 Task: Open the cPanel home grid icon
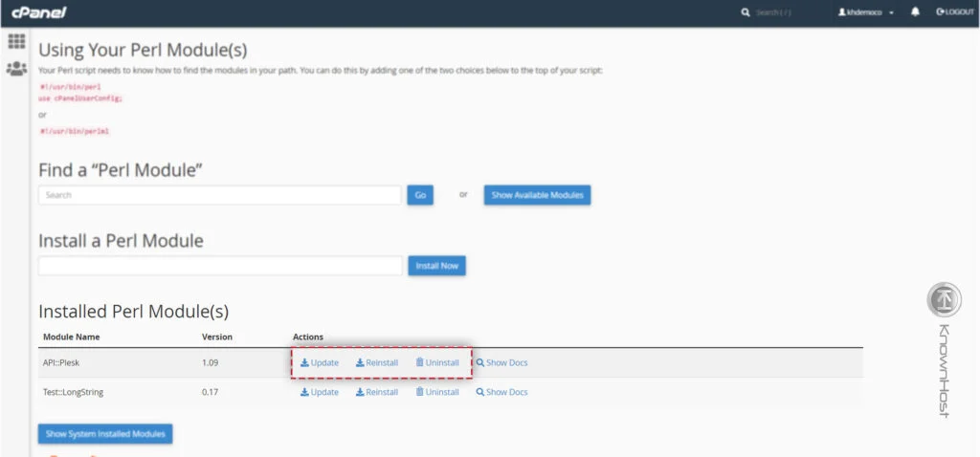pyautogui.click(x=16, y=41)
